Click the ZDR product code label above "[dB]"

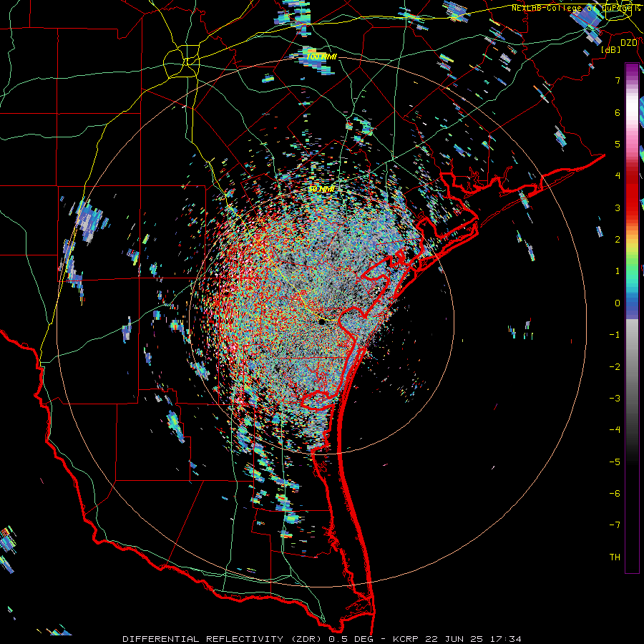click(x=629, y=42)
